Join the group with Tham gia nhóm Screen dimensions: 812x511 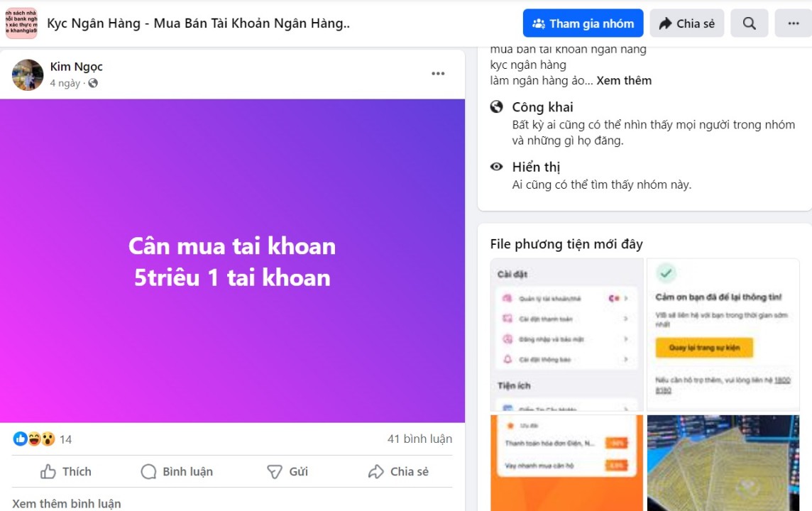pos(583,23)
